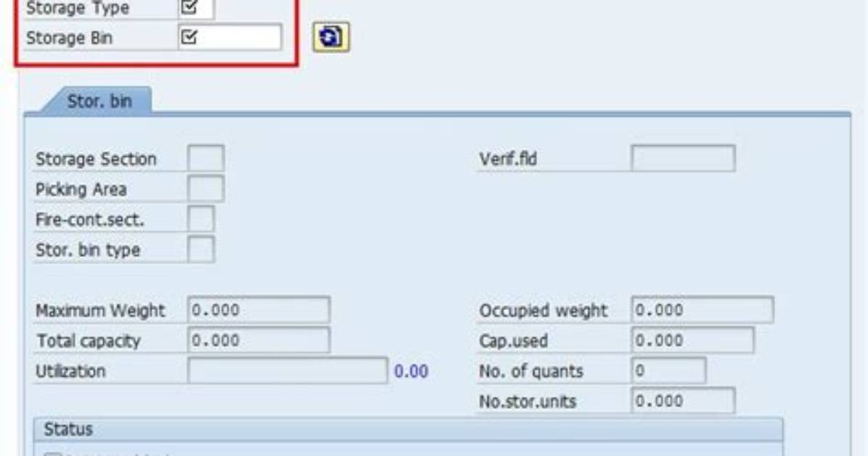Click the Cap.used field
The image size is (868, 456).
tap(692, 341)
